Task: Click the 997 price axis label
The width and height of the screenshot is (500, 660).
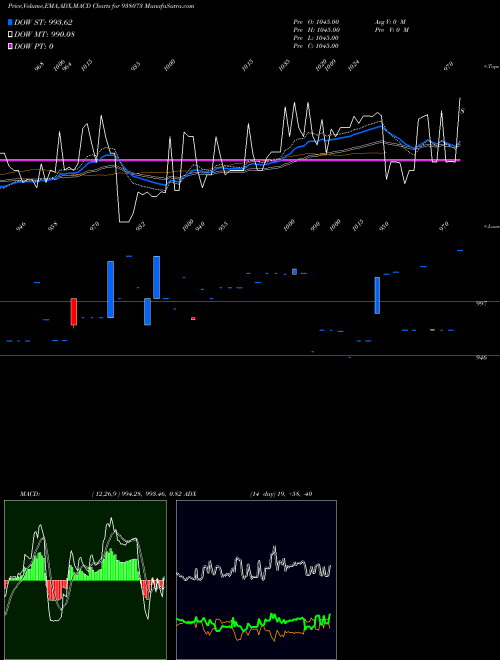Action: 481,303
